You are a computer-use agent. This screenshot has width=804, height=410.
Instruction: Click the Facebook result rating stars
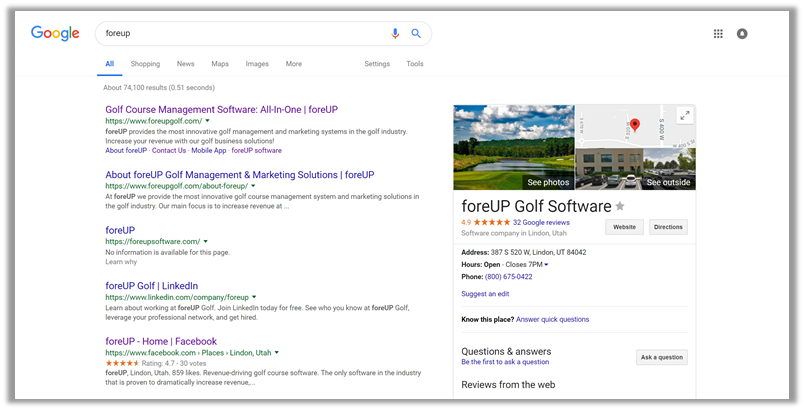tap(122, 363)
